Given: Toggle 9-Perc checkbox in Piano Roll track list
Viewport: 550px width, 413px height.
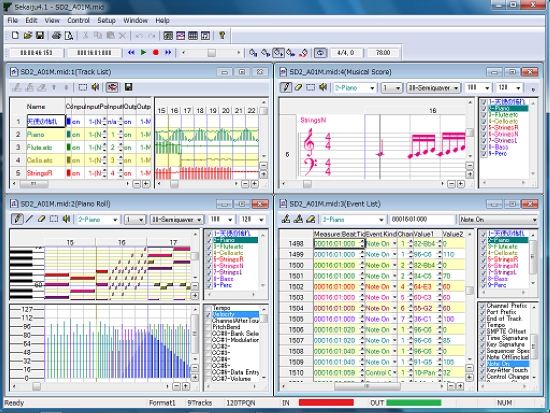Looking at the screenshot, I should (209, 285).
